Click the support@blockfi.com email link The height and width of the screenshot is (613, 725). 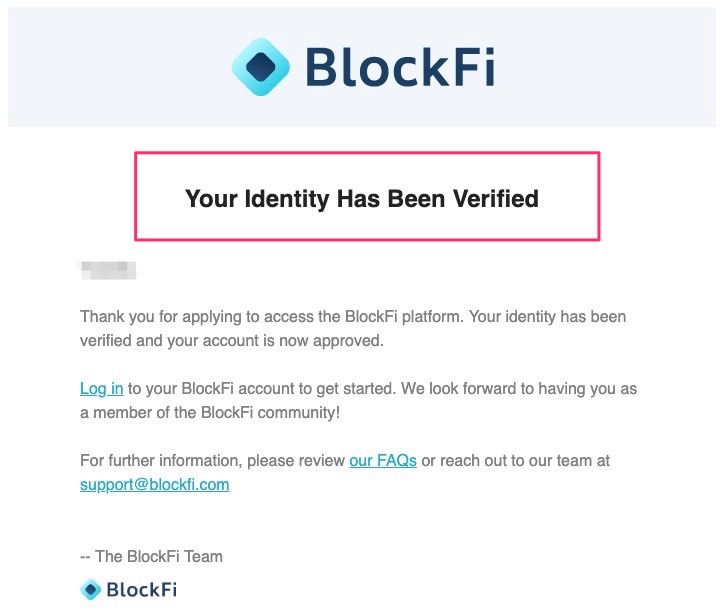[154, 484]
